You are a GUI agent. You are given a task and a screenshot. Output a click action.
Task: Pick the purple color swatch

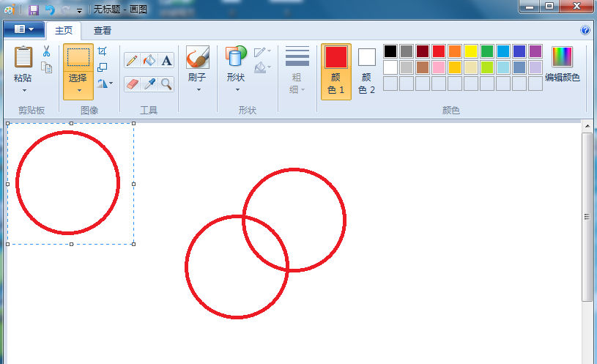coord(535,51)
